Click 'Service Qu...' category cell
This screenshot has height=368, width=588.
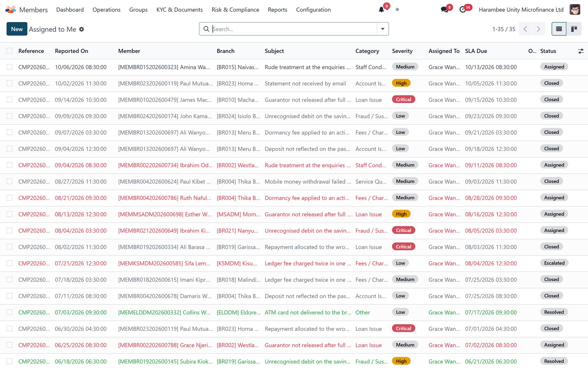(371, 181)
